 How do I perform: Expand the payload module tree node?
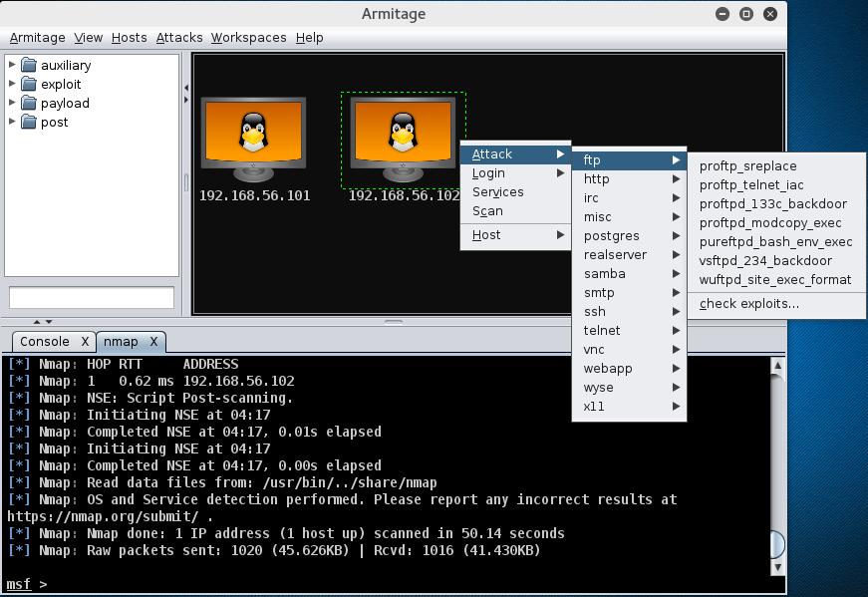click(x=12, y=103)
